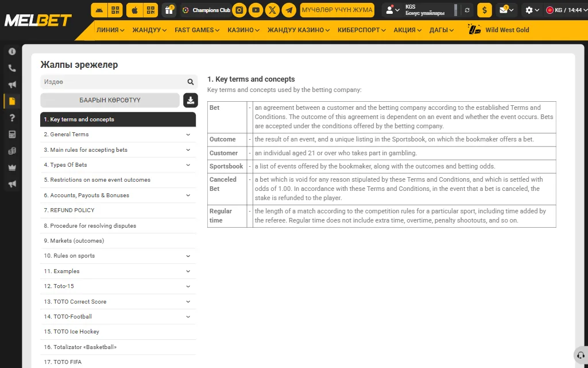Open the user account dropdown
Screen dimensions: 588x368
pos(392,10)
